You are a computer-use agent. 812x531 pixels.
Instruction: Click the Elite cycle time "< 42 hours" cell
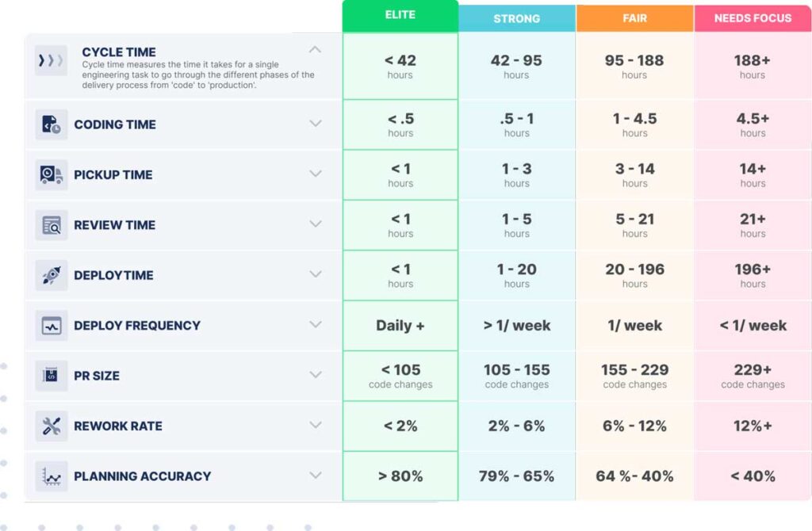[400, 66]
